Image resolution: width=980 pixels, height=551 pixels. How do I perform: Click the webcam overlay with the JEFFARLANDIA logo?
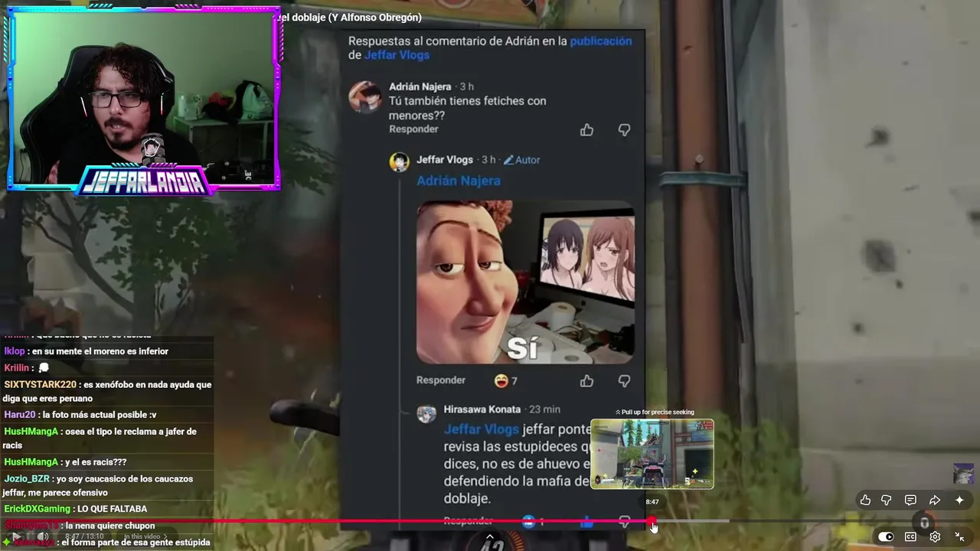click(x=144, y=99)
